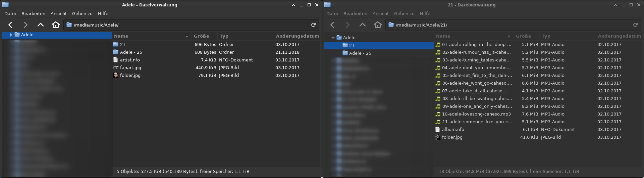Open Datei menu in Adele window
Screen dimensions: 644x178
click(x=10, y=13)
